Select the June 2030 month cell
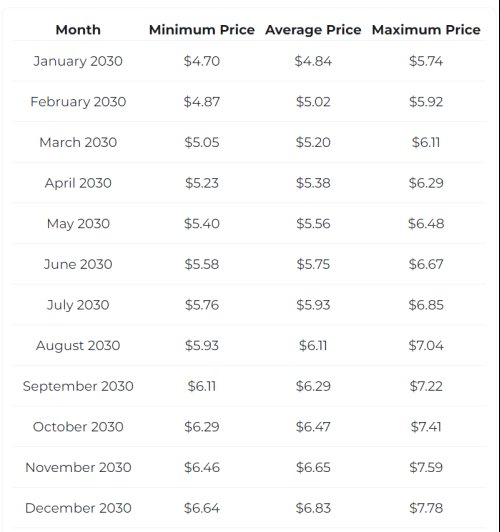This screenshot has width=500, height=532. (x=78, y=264)
